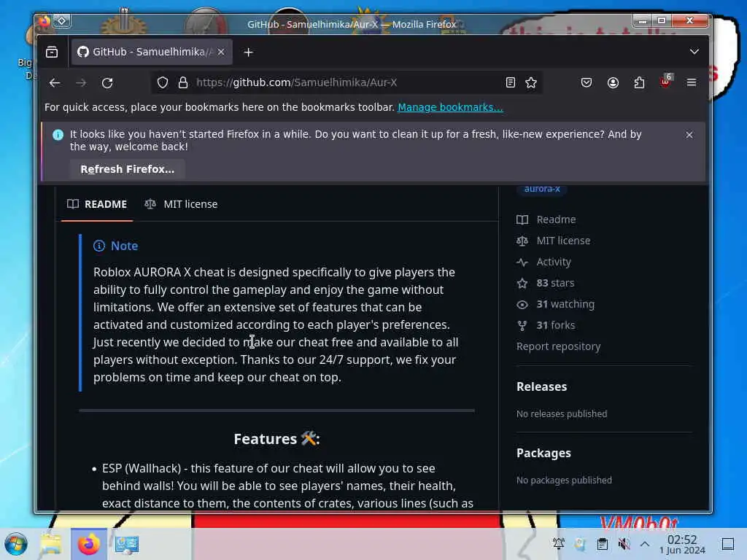Open the Windows Start menu
747x560 pixels.
(16, 544)
